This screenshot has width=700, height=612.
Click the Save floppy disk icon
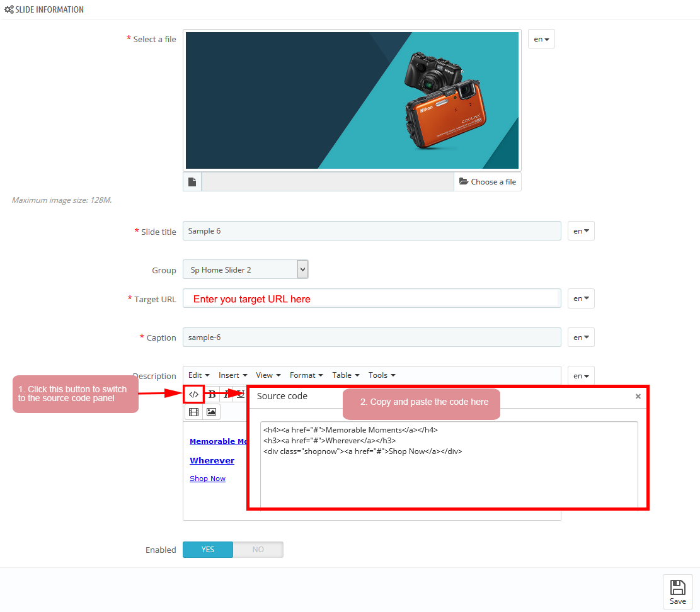coord(678,587)
